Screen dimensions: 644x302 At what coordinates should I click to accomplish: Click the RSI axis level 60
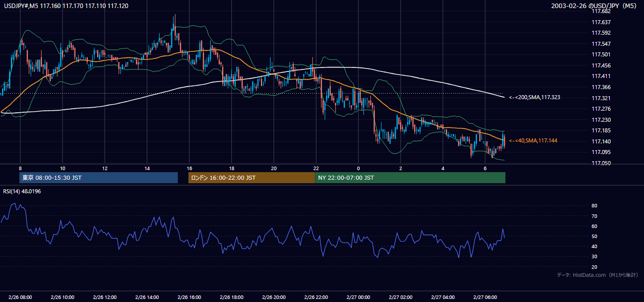(594, 226)
